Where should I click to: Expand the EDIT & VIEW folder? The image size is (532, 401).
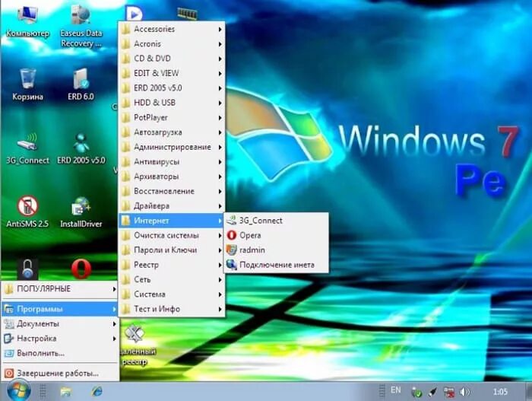pyautogui.click(x=172, y=73)
